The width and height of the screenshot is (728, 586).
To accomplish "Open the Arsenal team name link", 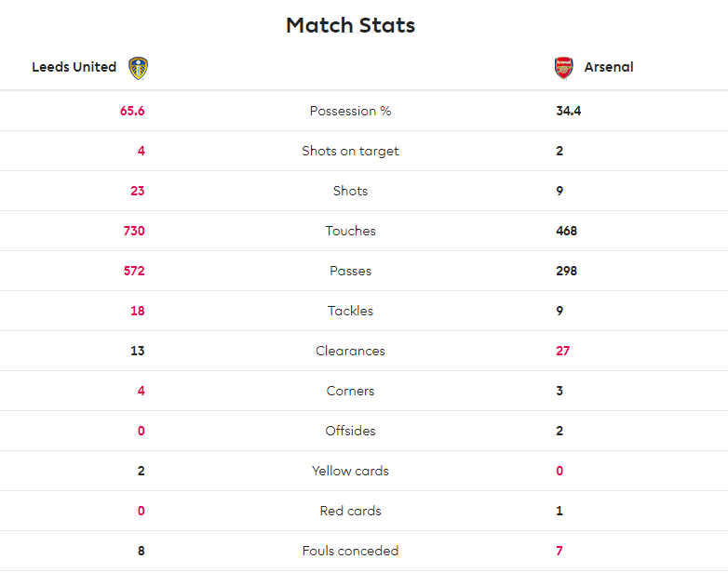I will pyautogui.click(x=609, y=67).
